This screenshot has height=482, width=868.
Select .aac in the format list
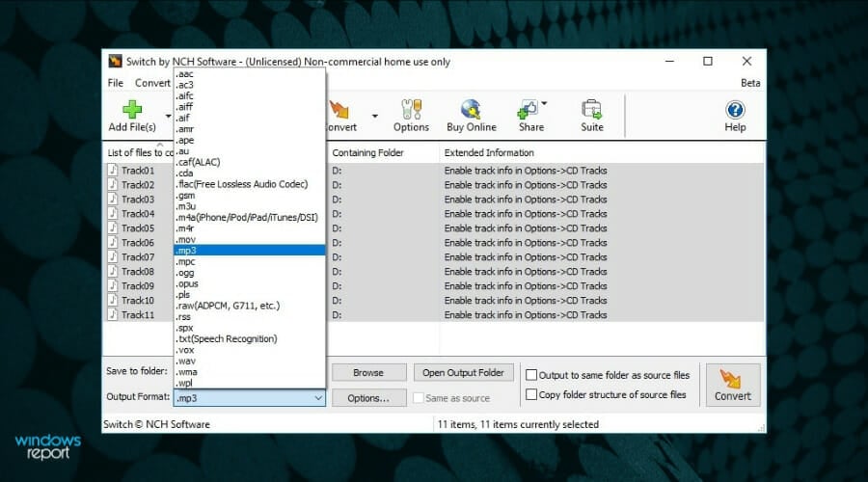tap(250, 73)
